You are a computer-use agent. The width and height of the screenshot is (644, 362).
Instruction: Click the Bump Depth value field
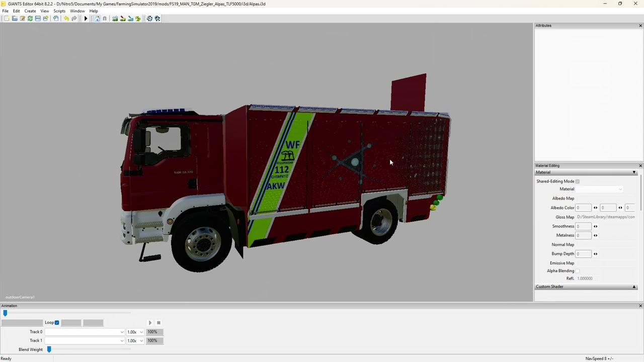point(584,254)
